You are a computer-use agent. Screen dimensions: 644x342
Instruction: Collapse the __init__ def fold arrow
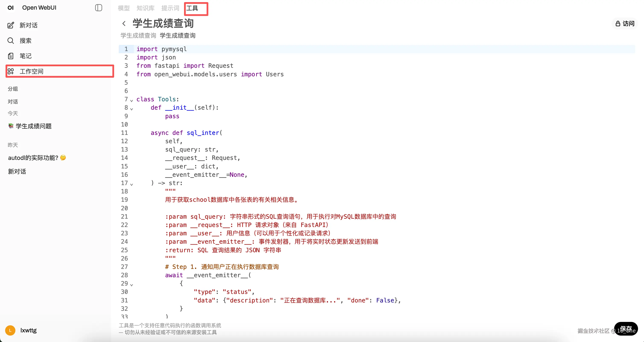coord(132,109)
